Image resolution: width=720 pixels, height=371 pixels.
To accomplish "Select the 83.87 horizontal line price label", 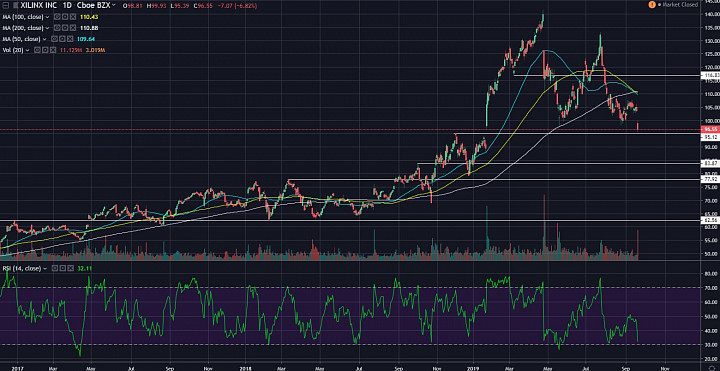I will pos(710,163).
